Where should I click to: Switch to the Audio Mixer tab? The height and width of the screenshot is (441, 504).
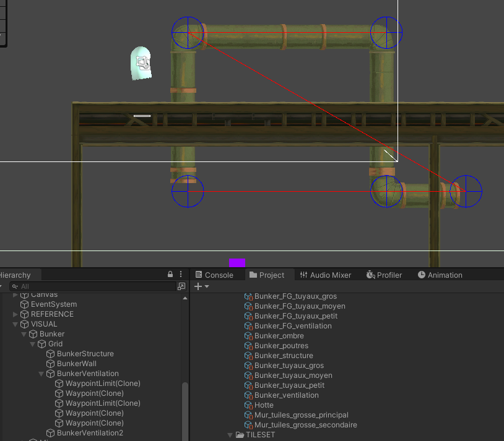[x=326, y=275]
